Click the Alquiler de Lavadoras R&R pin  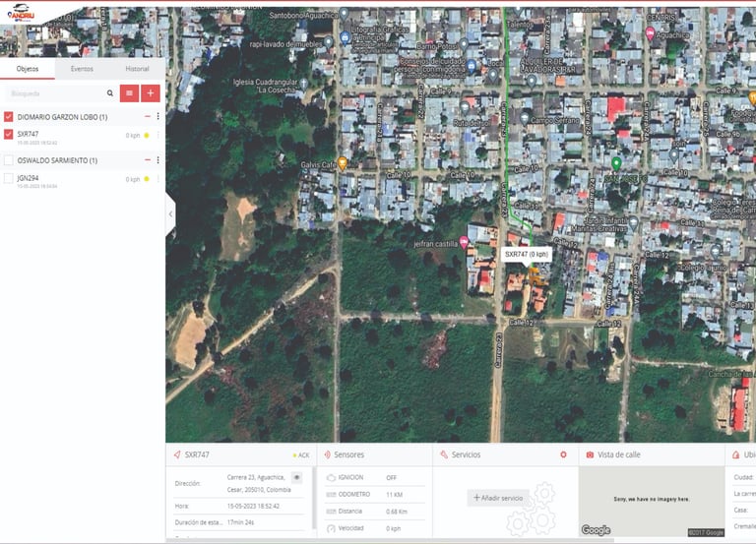(532, 81)
